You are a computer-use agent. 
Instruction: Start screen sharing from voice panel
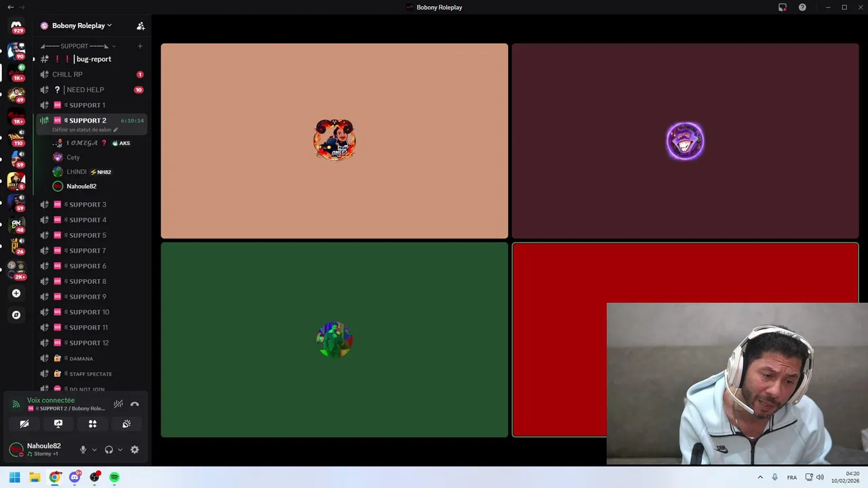pos(58,424)
